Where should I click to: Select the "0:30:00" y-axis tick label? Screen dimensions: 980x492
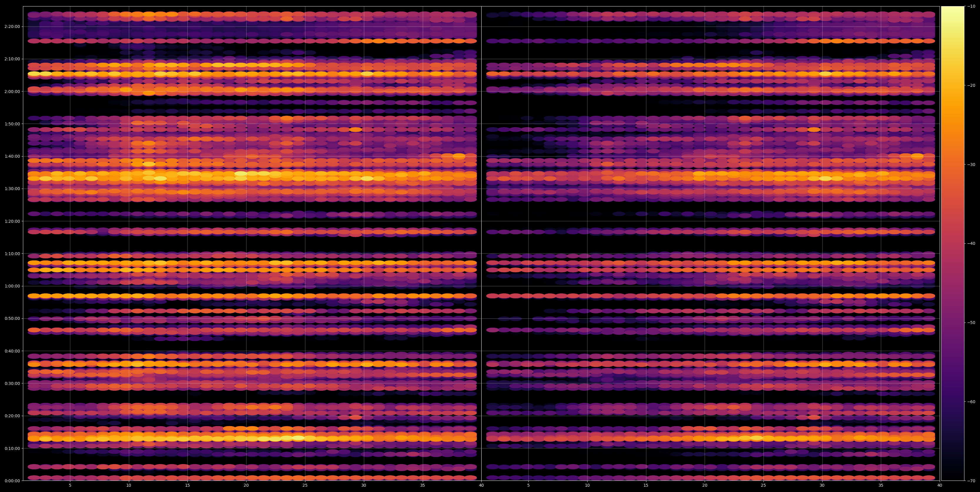coord(12,383)
